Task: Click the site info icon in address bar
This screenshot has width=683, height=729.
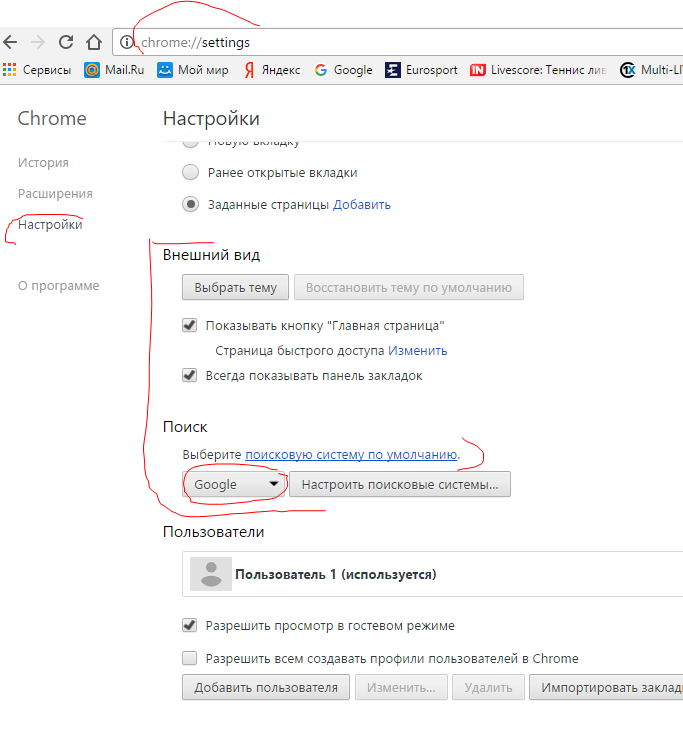Action: click(x=126, y=42)
